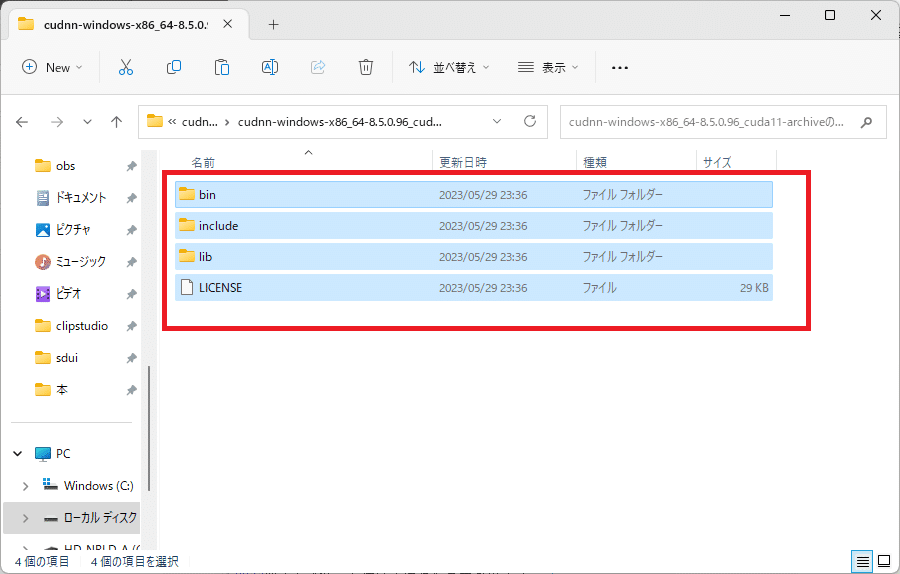Click the search magnifier icon
The height and width of the screenshot is (574, 900).
[x=867, y=122]
